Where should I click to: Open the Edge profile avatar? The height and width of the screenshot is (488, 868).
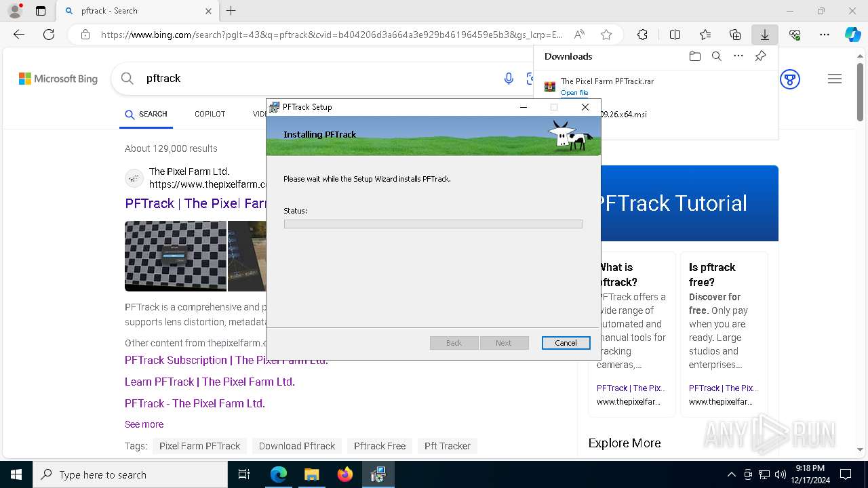14,11
